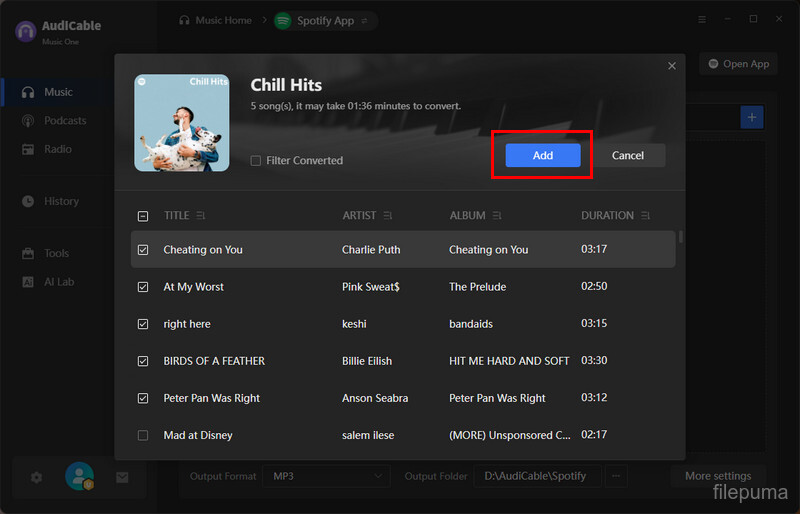
Task: Open output folder browse ellipsis button
Action: click(616, 476)
